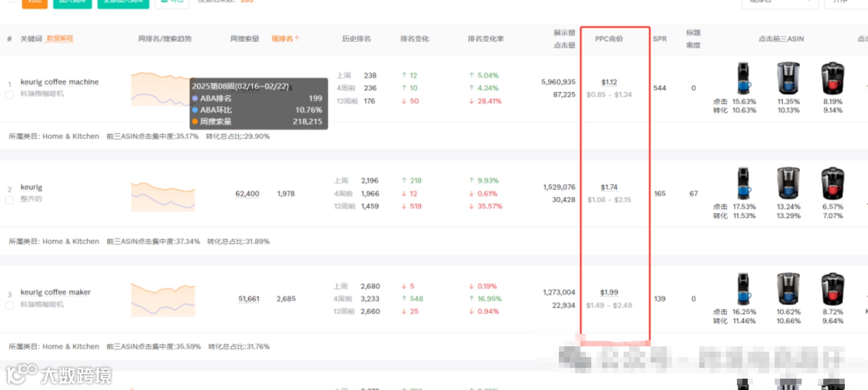Click the current rank value 2,685
Viewport: 868px width, 390px height.
tap(286, 299)
